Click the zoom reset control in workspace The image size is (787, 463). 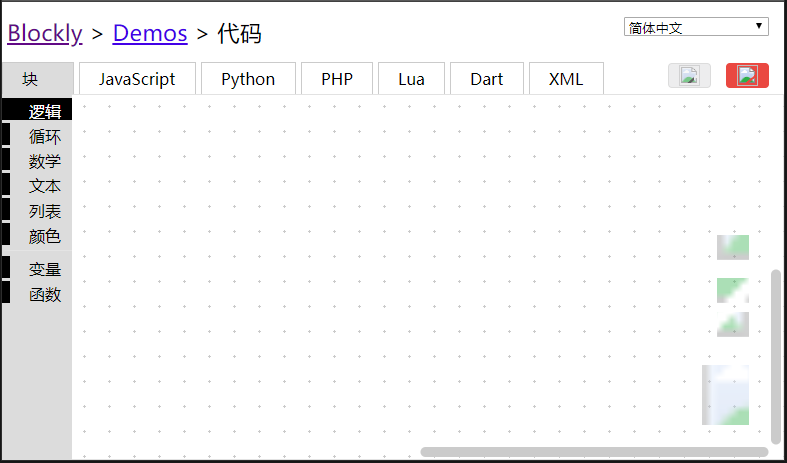tap(733, 248)
